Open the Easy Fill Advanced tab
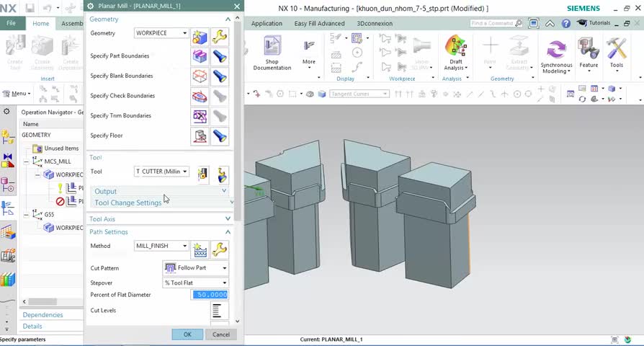The image size is (644, 346). click(x=319, y=23)
